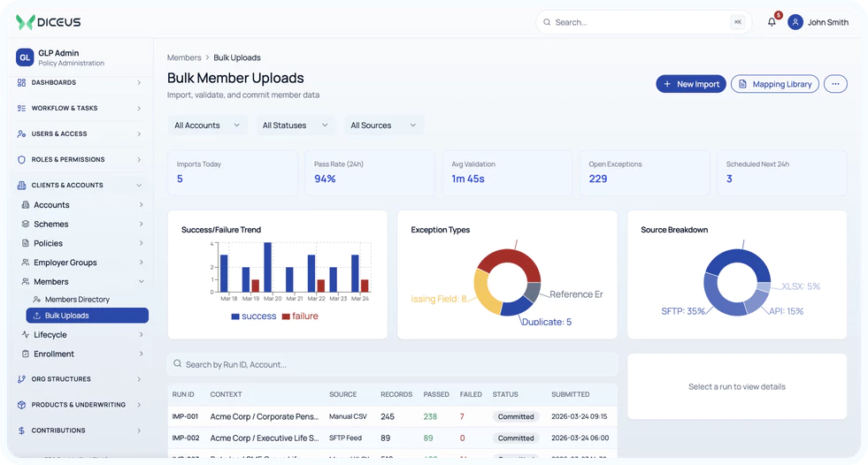Click the magnifier icon in run search
The height and width of the screenshot is (465, 868).
[x=178, y=364]
